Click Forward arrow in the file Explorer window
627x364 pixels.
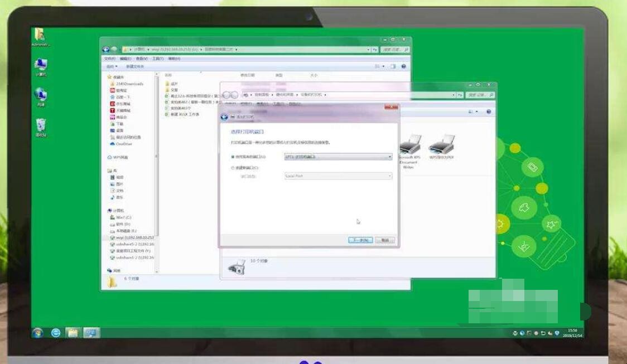click(x=114, y=50)
